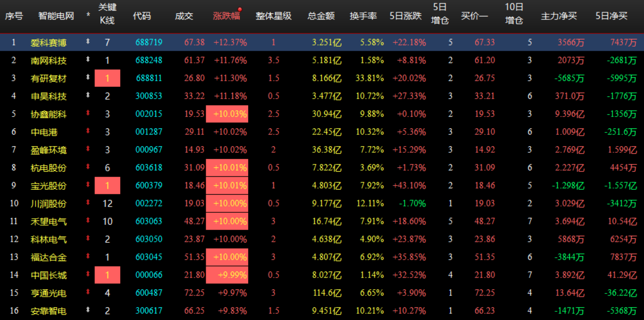
Task: Click the 序号 column header
Action: 14,16
